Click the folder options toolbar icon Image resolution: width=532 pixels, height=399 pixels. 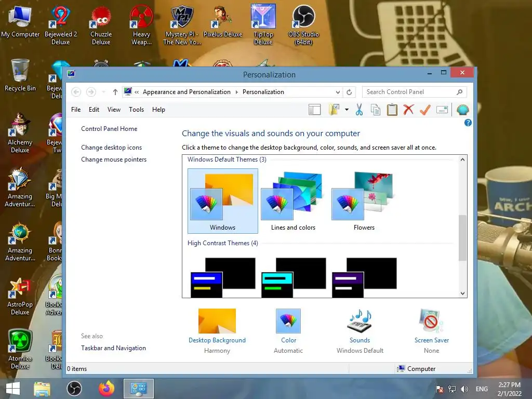[x=334, y=110]
